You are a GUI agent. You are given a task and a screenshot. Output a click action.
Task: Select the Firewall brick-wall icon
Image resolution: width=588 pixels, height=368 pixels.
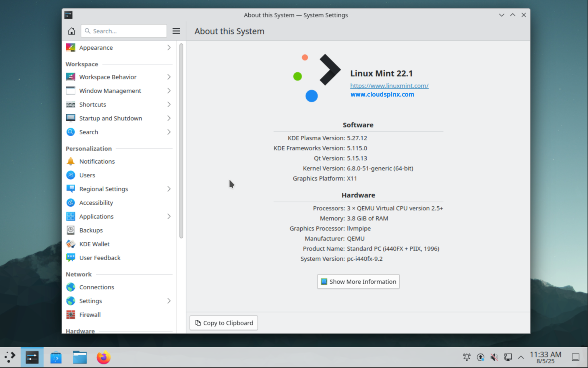click(71, 314)
